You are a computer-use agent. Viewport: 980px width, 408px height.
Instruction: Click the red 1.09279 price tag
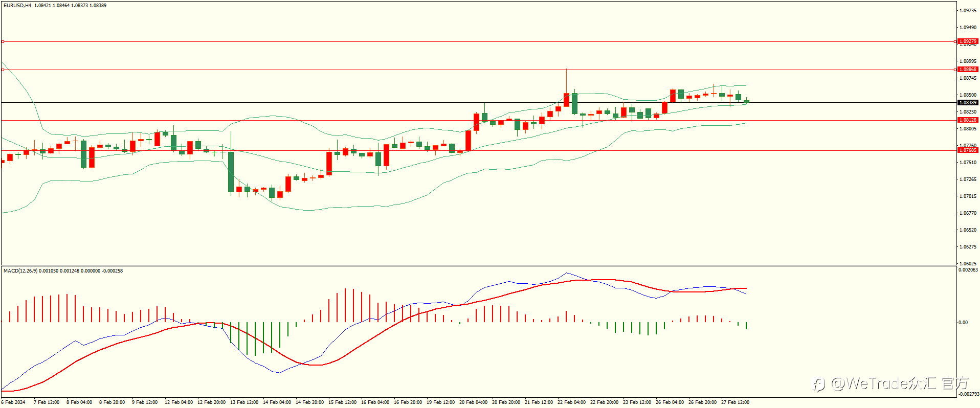point(968,41)
